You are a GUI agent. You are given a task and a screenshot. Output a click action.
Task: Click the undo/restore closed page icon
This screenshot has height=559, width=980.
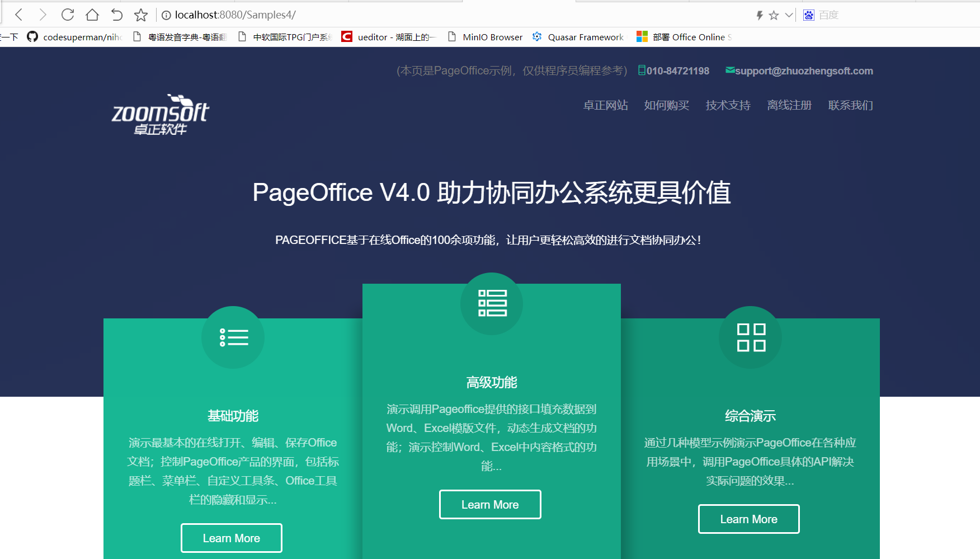tap(116, 15)
